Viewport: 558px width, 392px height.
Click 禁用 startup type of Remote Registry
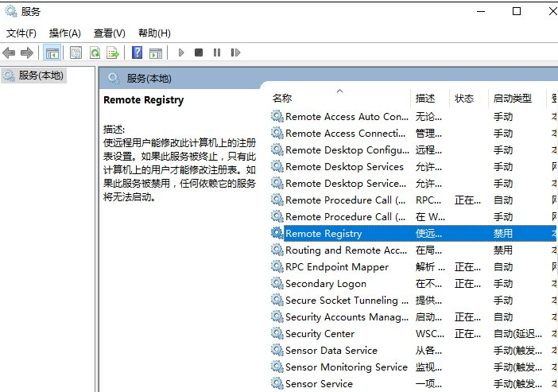pyautogui.click(x=503, y=234)
